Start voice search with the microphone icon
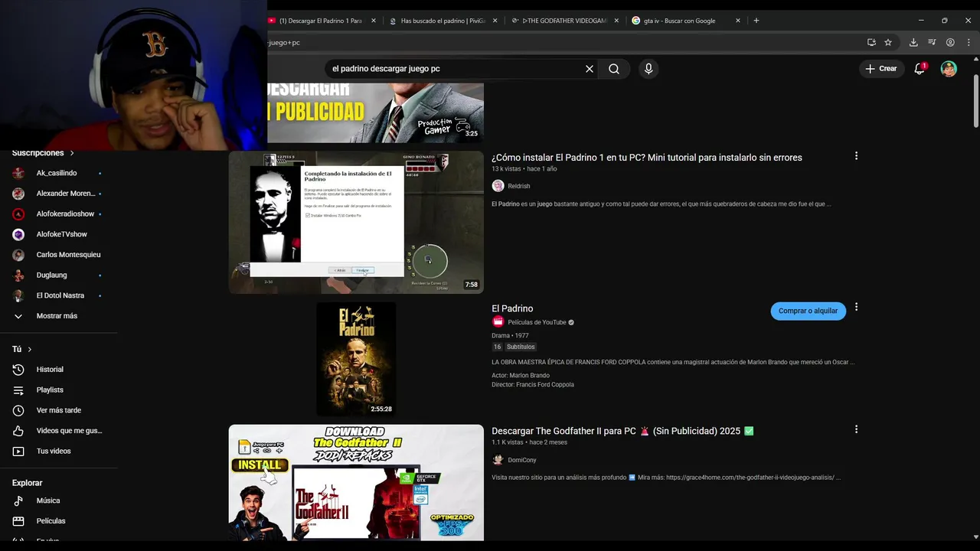The width and height of the screenshot is (980, 551). (x=648, y=69)
